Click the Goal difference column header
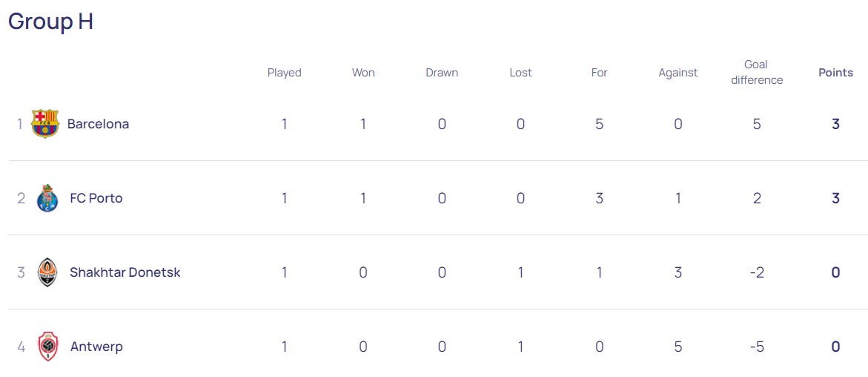The image size is (868, 377). (x=757, y=72)
